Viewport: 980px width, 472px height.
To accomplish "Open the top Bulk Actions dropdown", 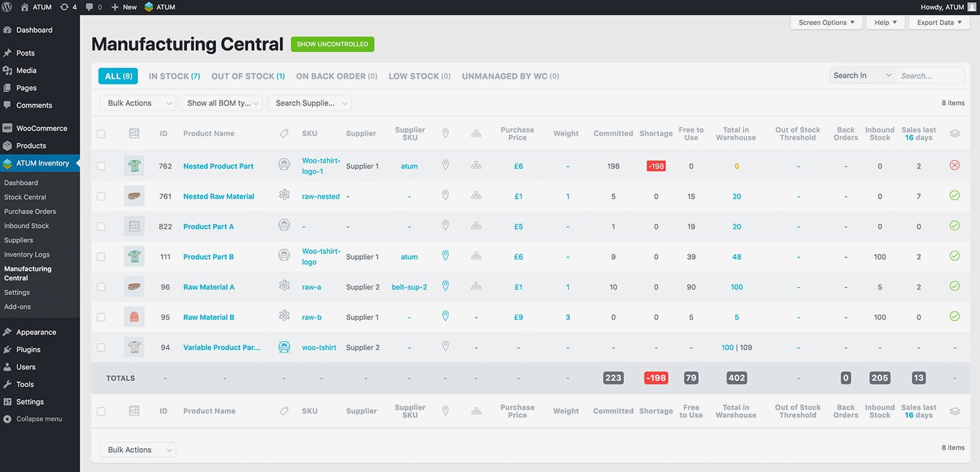I will (x=138, y=103).
